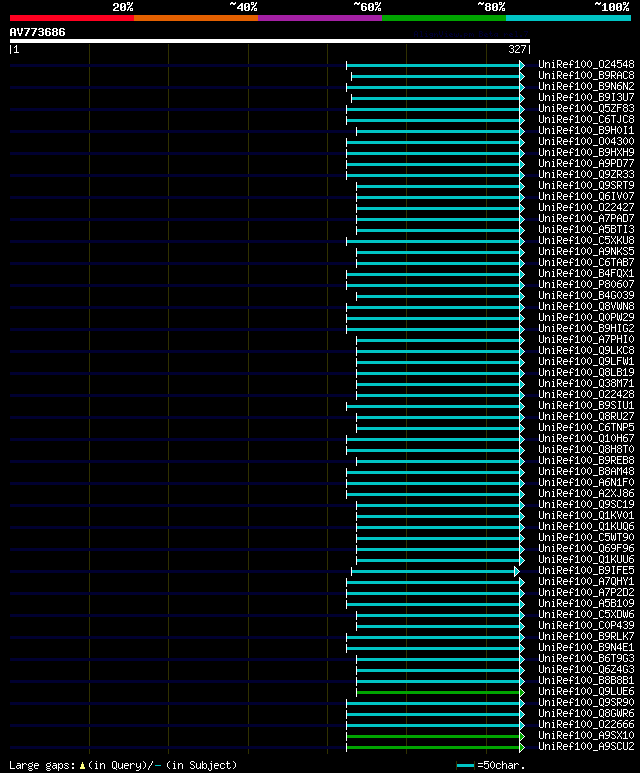The width and height of the screenshot is (640, 773).
Task: Click label UniRef100_Q9LUE6
Action: (586, 691)
